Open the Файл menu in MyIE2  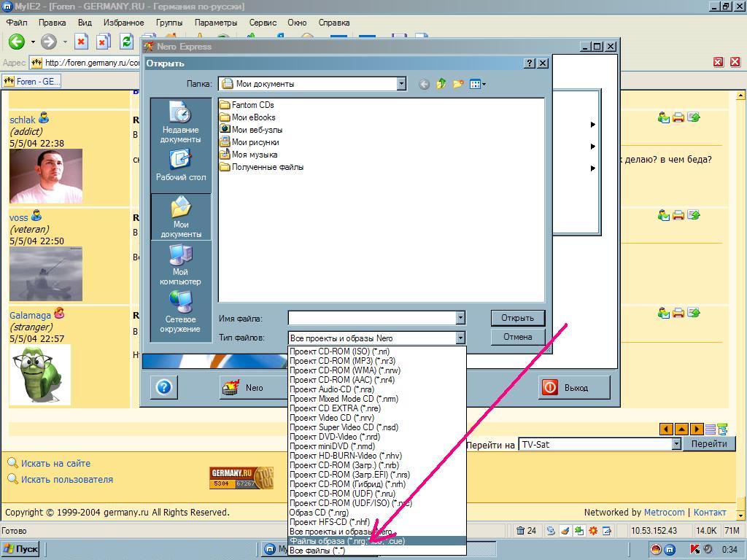(x=17, y=23)
